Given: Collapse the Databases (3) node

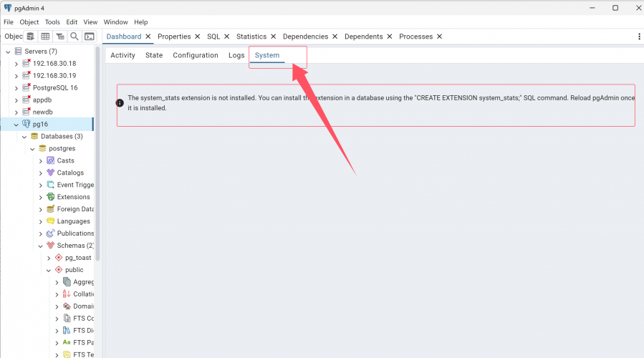Looking at the screenshot, I should click(24, 137).
